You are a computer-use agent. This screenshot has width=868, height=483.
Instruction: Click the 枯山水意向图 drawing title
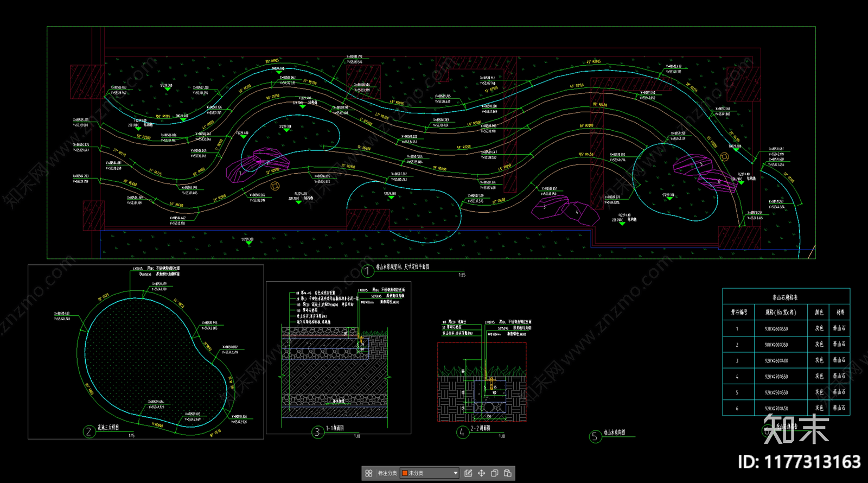click(x=614, y=433)
